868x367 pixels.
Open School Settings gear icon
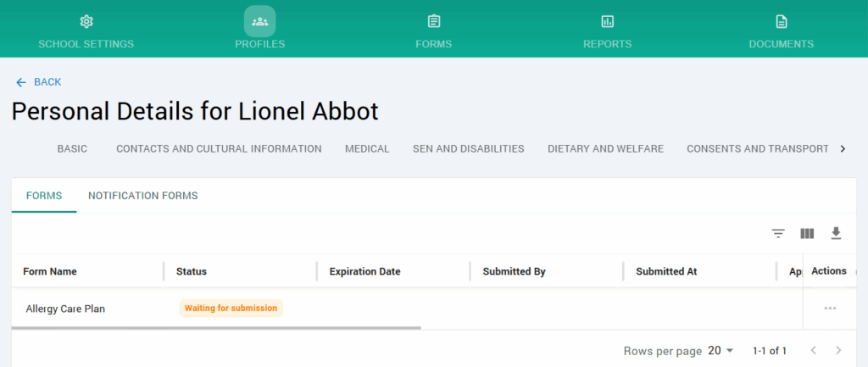click(86, 21)
